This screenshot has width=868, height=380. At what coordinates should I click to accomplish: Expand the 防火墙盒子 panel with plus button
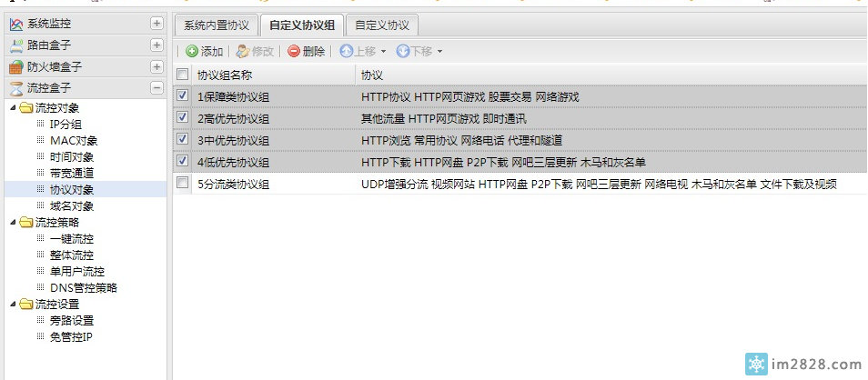tap(156, 66)
